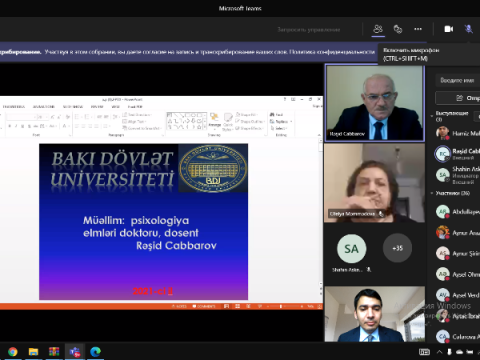Open the Text Direction dropdown
This screenshot has width=480, height=360.
tap(137, 115)
